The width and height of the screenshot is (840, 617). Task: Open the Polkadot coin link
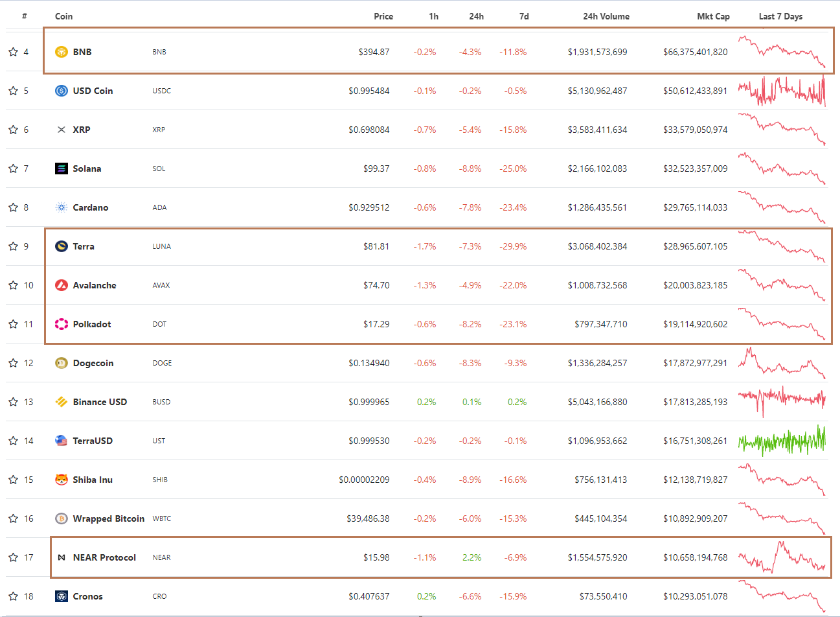point(92,324)
